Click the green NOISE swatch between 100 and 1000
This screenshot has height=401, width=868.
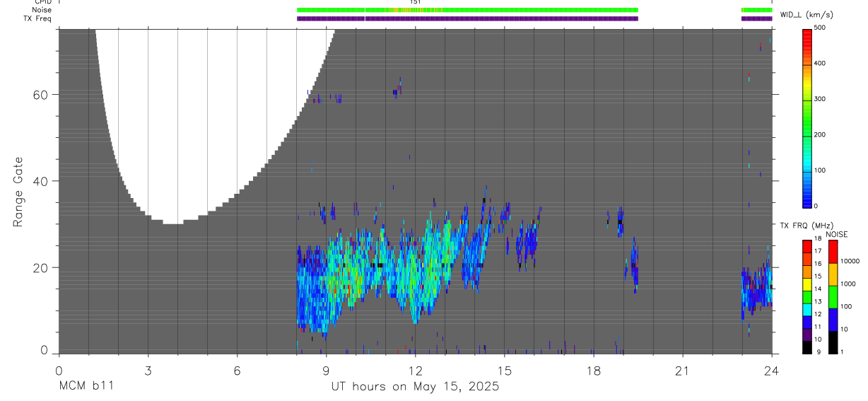(832, 296)
